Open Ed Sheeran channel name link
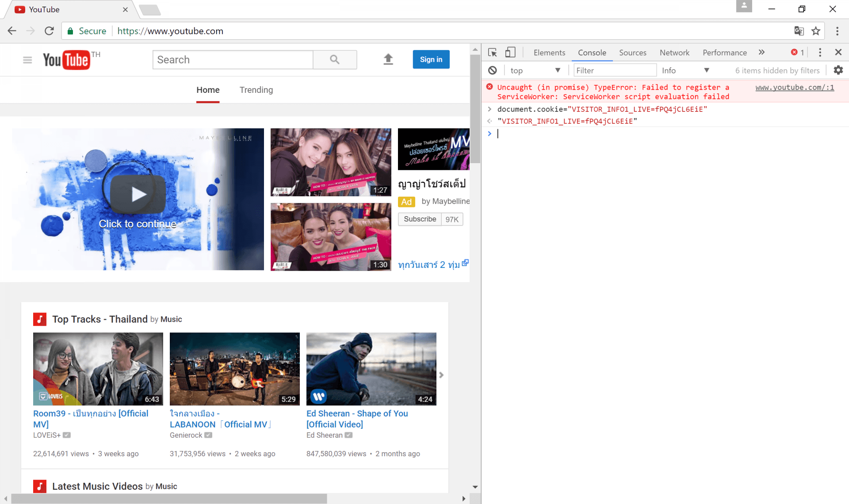This screenshot has height=504, width=849. coord(325,435)
